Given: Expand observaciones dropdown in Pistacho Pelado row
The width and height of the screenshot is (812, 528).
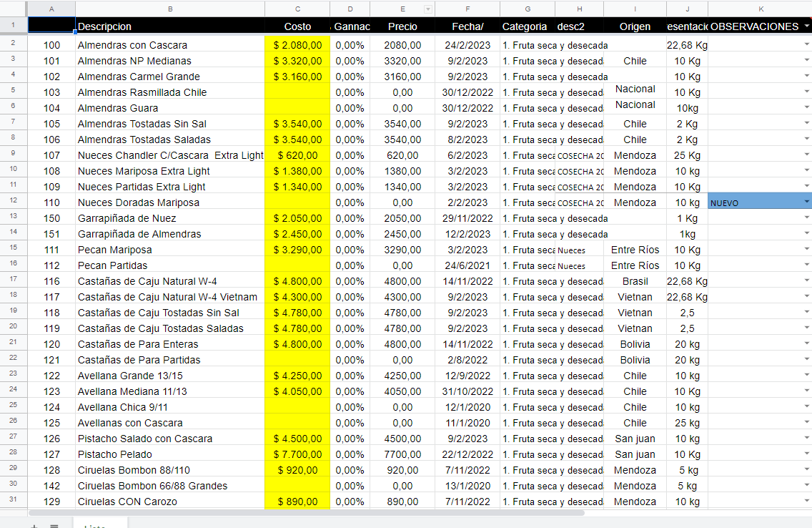Looking at the screenshot, I should click(x=806, y=454).
